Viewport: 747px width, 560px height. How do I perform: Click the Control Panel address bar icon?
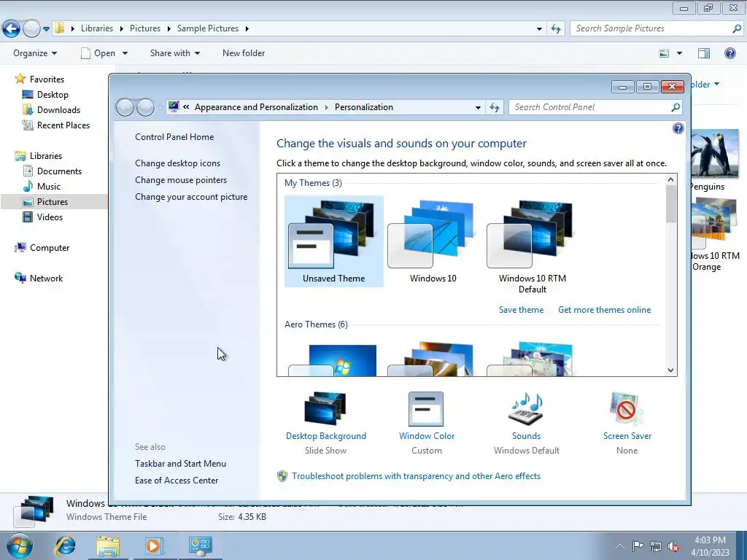point(174,106)
